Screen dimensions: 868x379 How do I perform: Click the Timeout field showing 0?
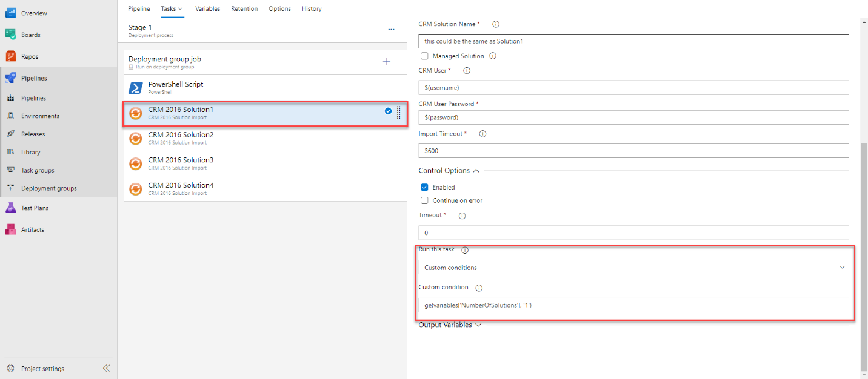(633, 232)
